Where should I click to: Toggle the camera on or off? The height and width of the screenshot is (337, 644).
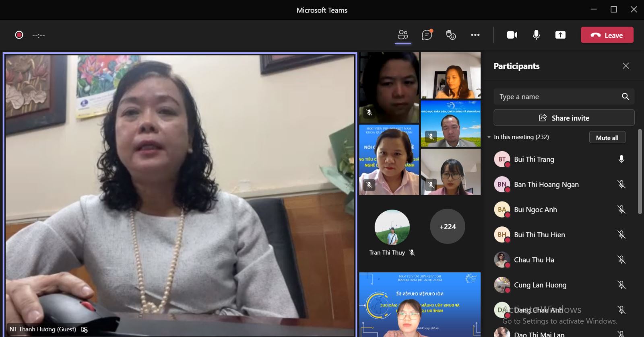pyautogui.click(x=512, y=35)
